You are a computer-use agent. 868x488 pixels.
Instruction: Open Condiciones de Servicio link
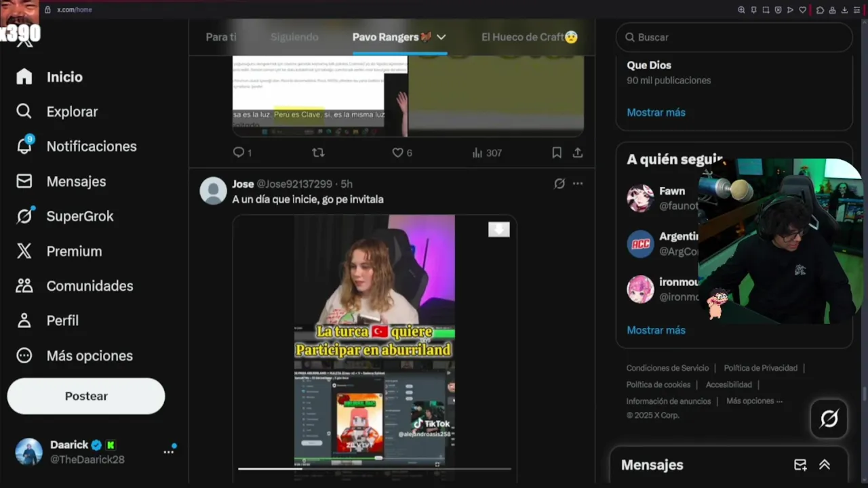tap(667, 368)
